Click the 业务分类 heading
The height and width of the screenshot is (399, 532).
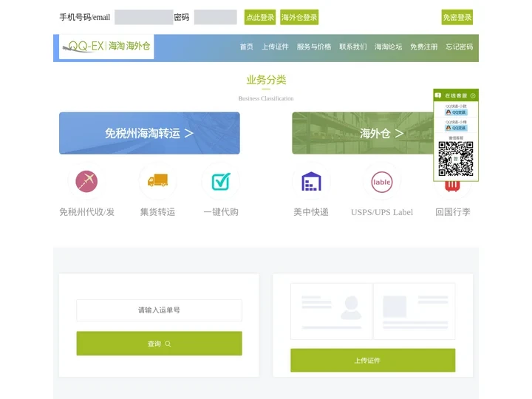coord(266,80)
